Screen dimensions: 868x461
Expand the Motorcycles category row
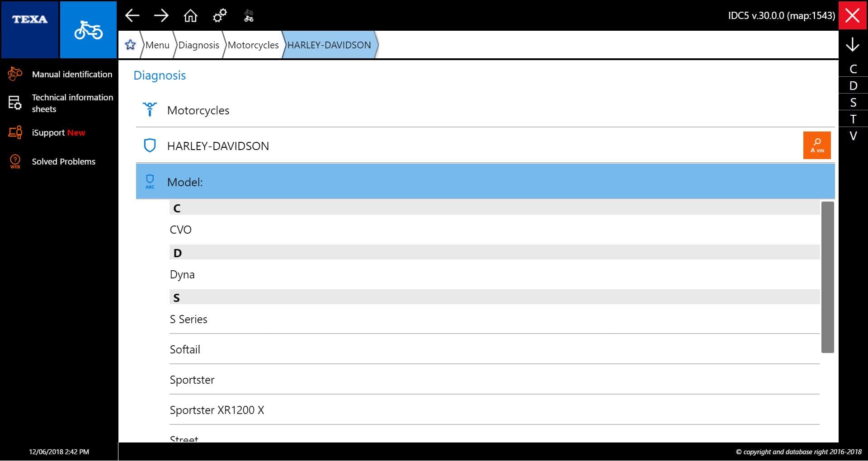(316, 110)
